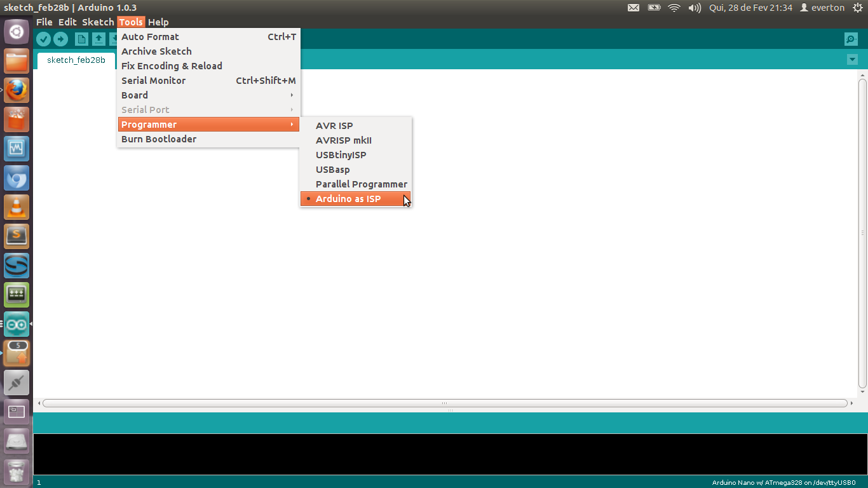Click Burn Bootloader
Viewport: 868px width, 488px height.
click(x=158, y=139)
